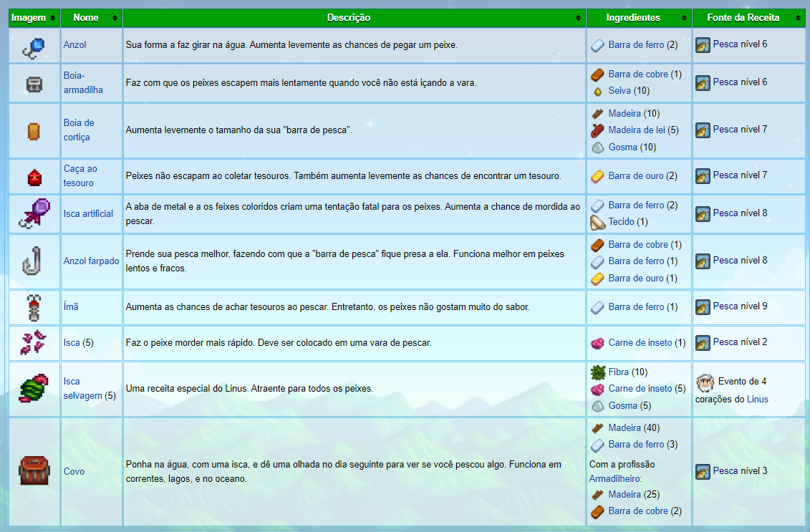Open the Isca artificial link
The height and width of the screenshot is (532, 810).
88,214
